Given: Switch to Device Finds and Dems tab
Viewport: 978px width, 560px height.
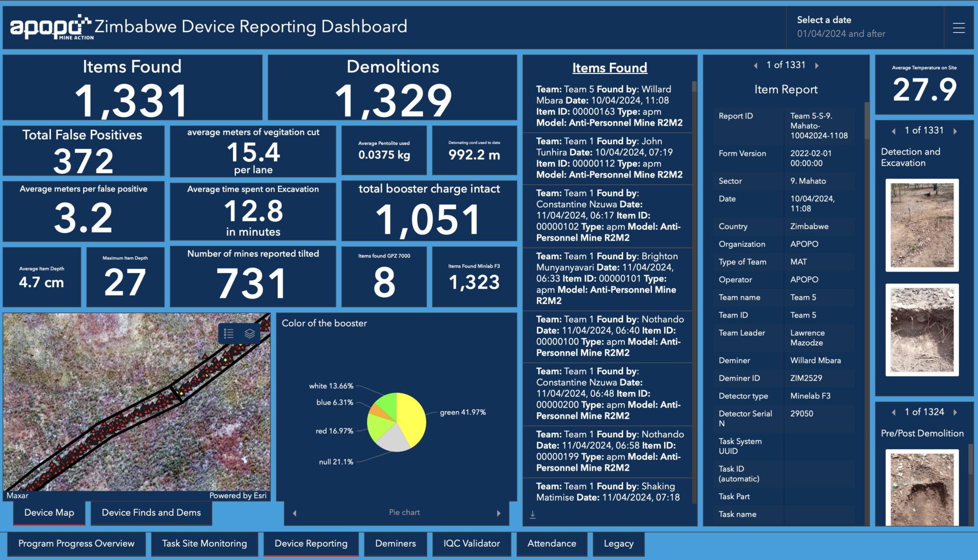Looking at the screenshot, I should (151, 513).
